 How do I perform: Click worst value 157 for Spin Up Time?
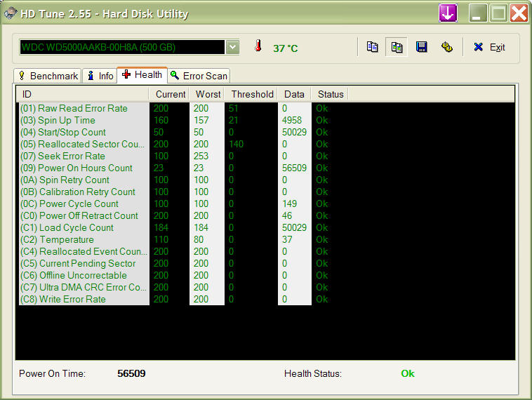(x=201, y=120)
